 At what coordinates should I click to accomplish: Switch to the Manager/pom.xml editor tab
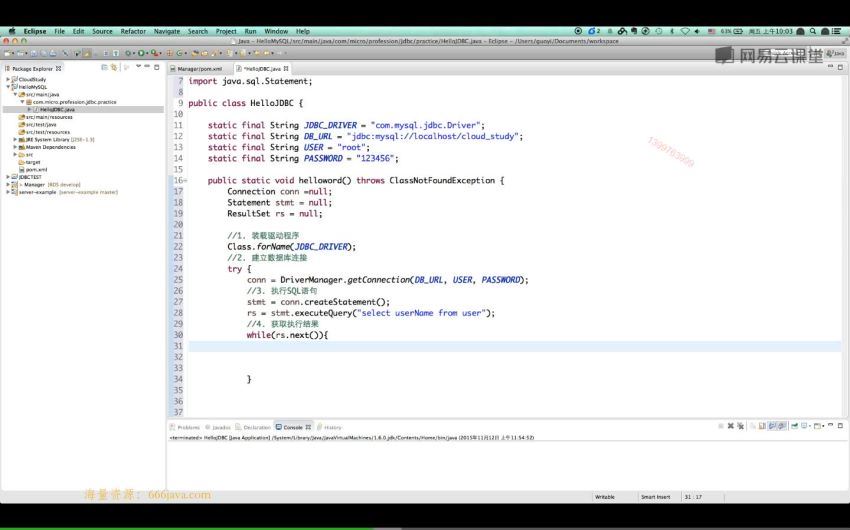click(198, 68)
